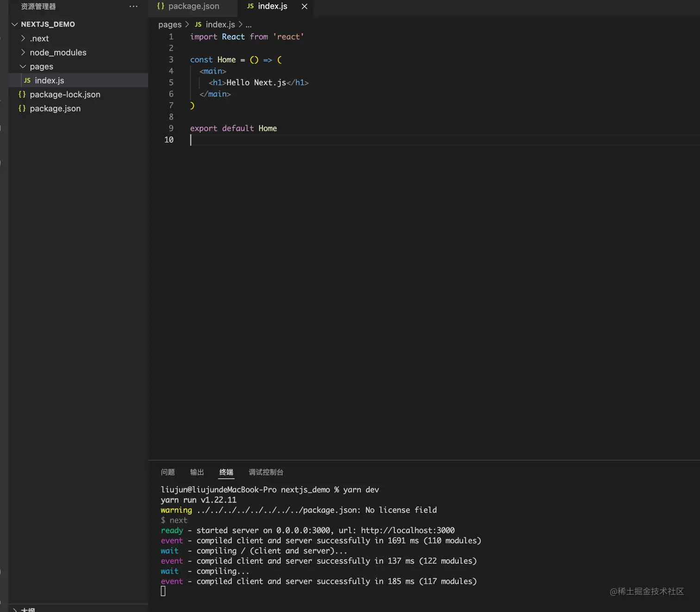Open the breadcrumb chevron after pages
700x612 pixels.
coord(187,25)
